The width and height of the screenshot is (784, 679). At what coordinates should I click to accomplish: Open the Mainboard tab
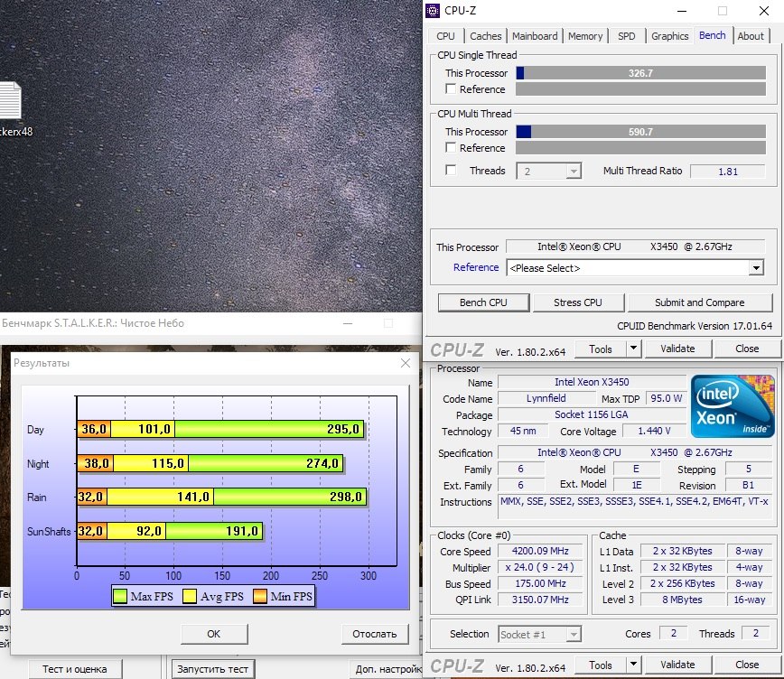pos(535,36)
